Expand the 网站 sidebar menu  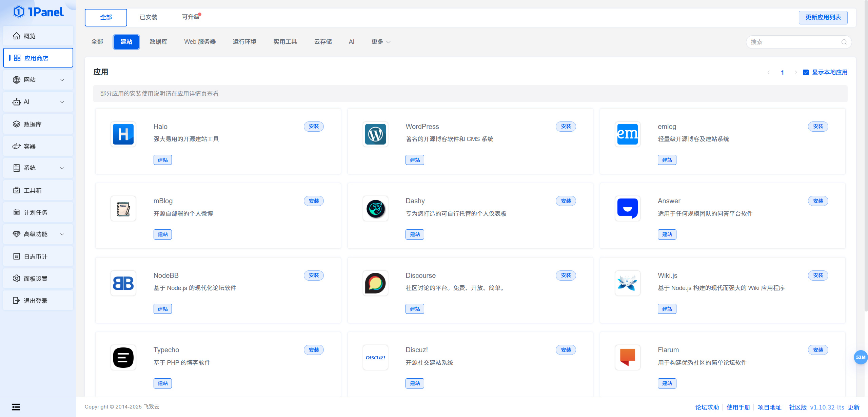38,80
